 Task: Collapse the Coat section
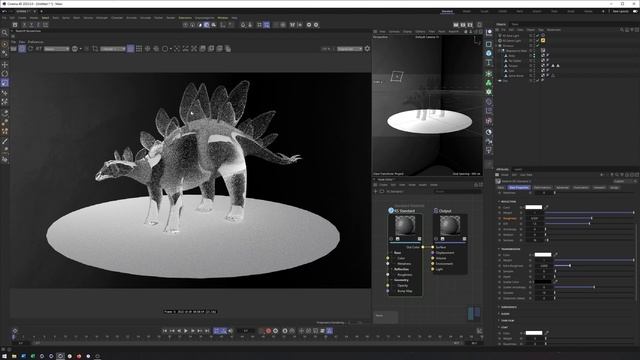pos(499,327)
